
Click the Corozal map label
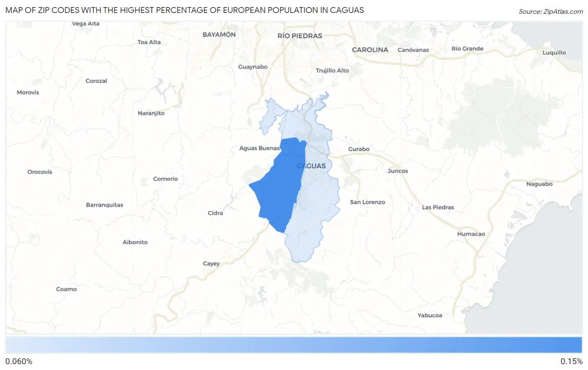coord(96,81)
